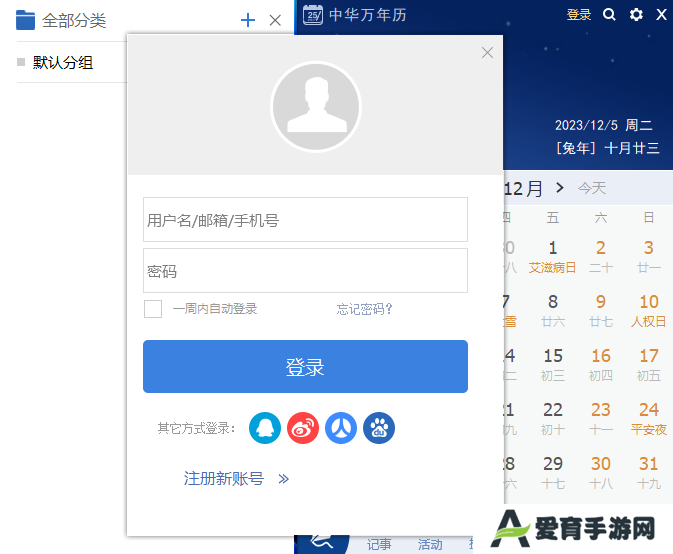Click the blue 登录 button
The width and height of the screenshot is (673, 554).
(305, 366)
